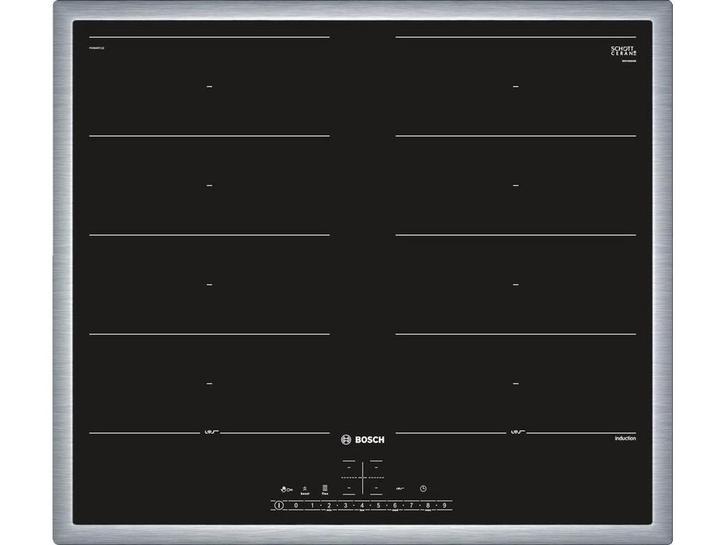Viewport: 726px width, 545px height.
Task: Set power level to 5 on slider
Action: click(x=378, y=506)
